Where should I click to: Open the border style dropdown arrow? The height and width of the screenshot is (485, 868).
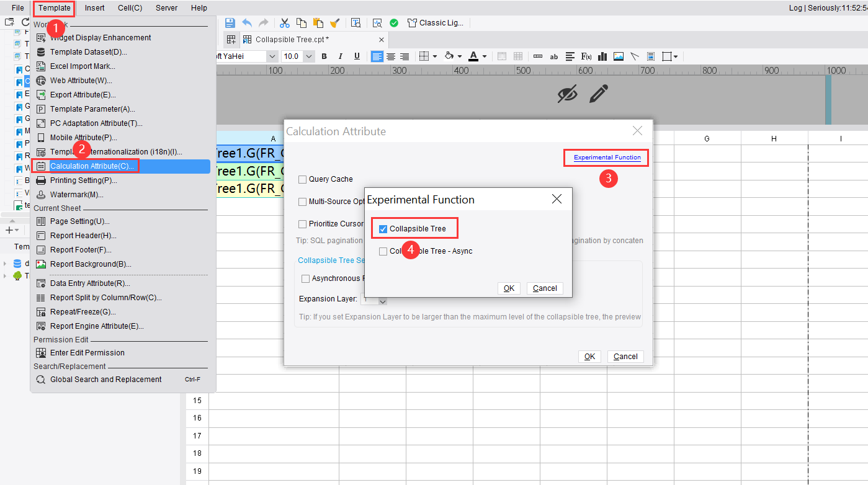pyautogui.click(x=435, y=56)
